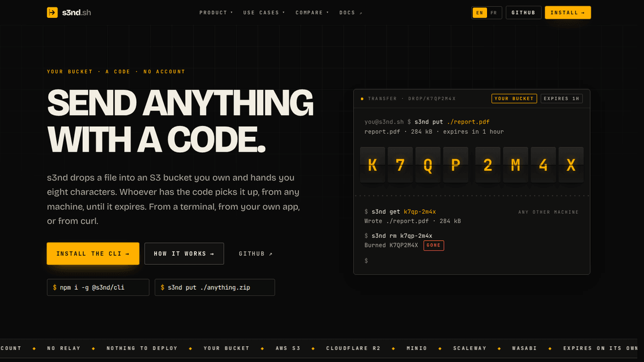Click the code tile letter K
644x362 pixels.
pyautogui.click(x=373, y=165)
